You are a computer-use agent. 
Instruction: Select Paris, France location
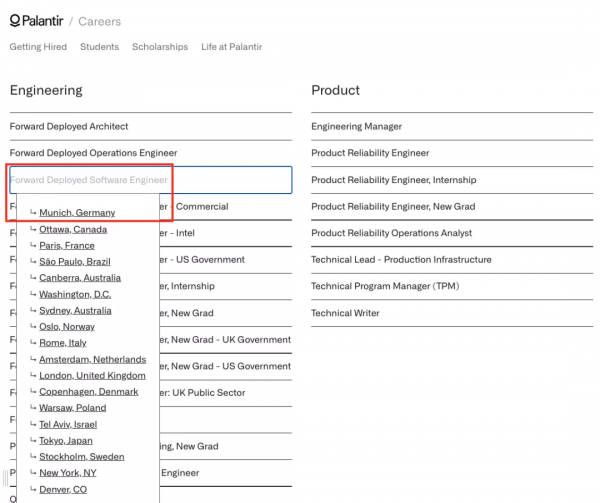click(x=67, y=246)
